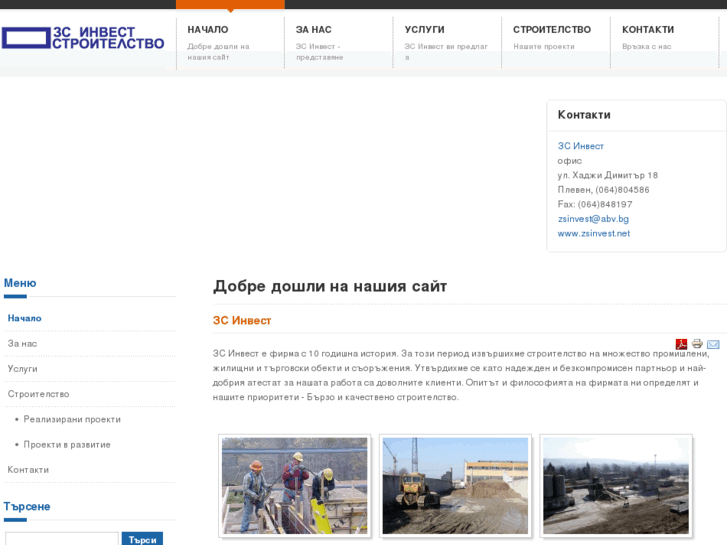Open the www.zsinvest.net link

click(x=593, y=233)
